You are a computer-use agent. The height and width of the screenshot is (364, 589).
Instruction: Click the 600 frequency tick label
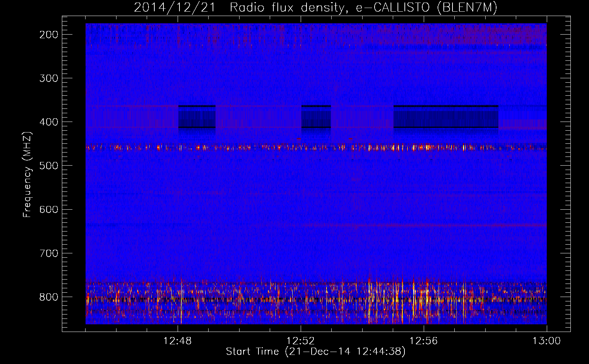click(48, 209)
